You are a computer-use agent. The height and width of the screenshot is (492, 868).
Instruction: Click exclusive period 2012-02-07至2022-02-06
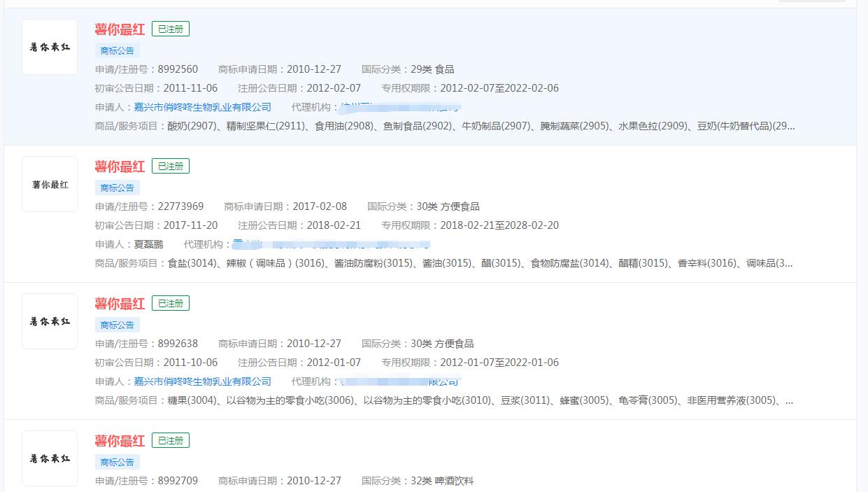pyautogui.click(x=499, y=88)
